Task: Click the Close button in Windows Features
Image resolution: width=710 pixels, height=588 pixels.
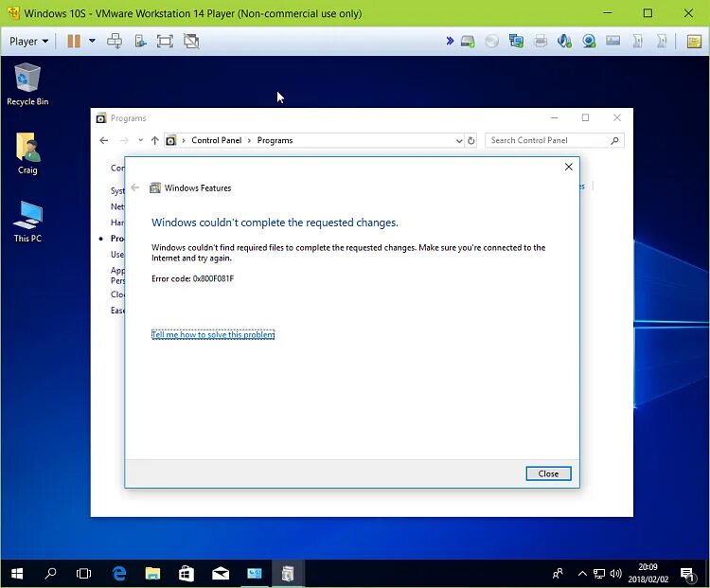Action: 548,473
